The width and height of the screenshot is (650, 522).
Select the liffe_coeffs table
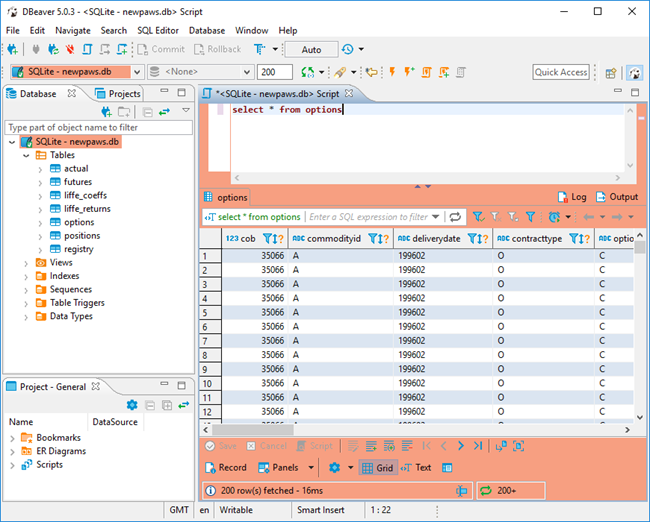tap(85, 195)
